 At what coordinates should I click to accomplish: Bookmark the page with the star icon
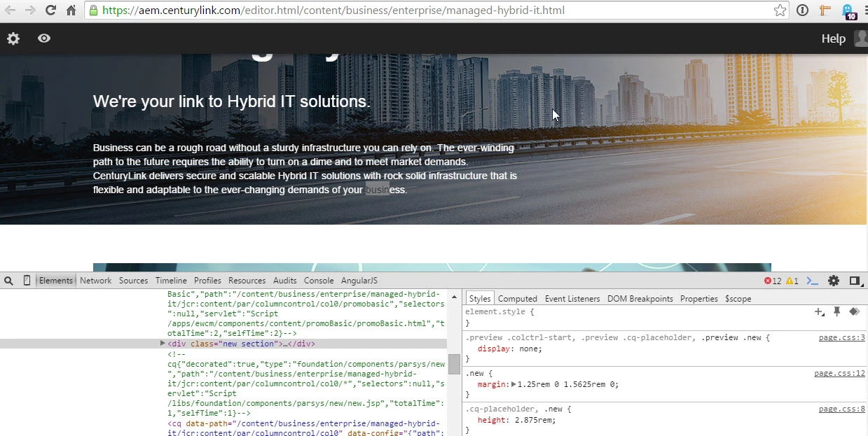click(x=780, y=10)
